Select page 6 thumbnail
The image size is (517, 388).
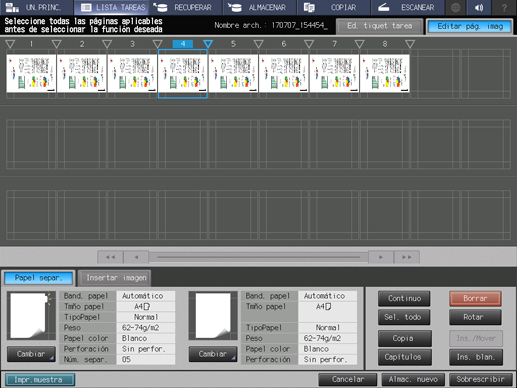[x=284, y=73]
